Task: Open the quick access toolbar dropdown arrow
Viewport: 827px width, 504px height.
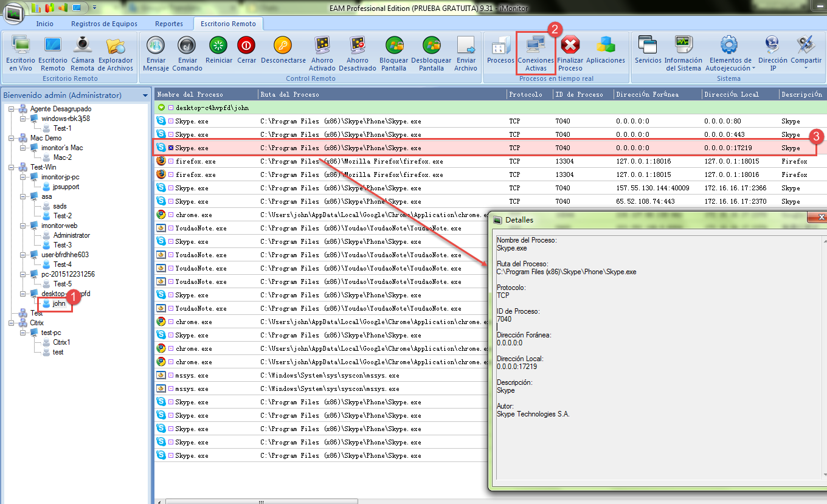Action: pyautogui.click(x=95, y=8)
